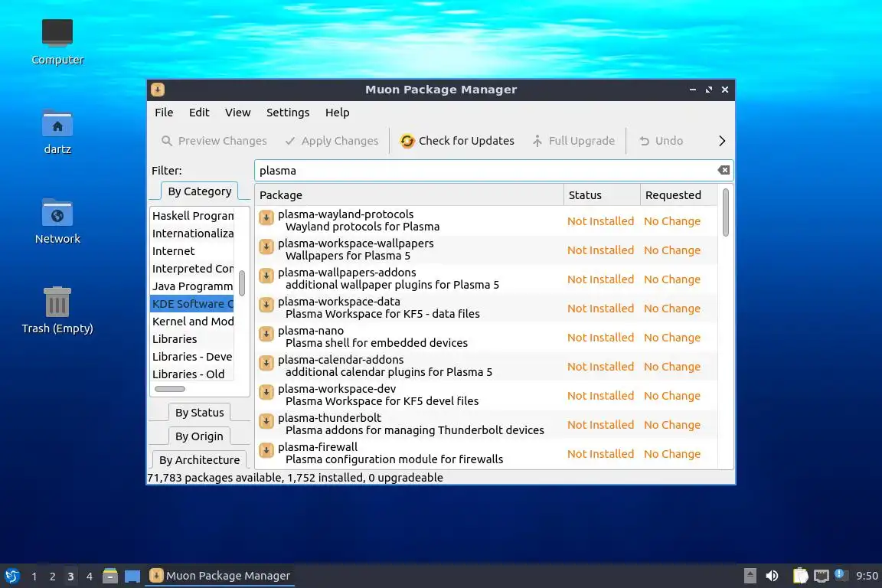Click the network connection tray icon
The height and width of the screenshot is (588, 882).
click(822, 576)
